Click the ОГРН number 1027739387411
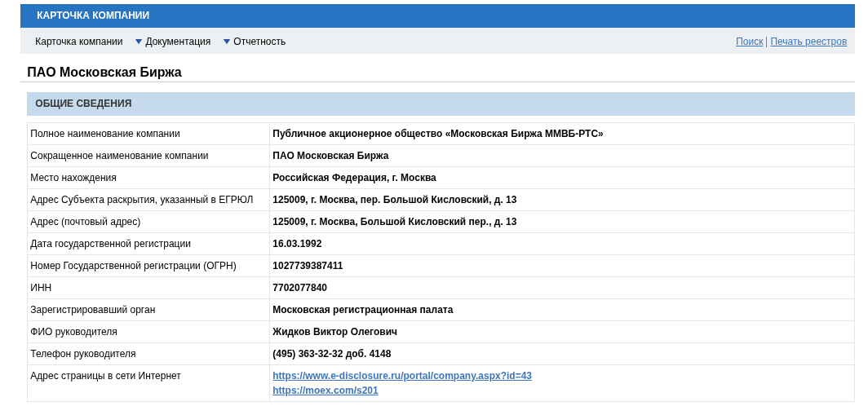Image resolution: width=868 pixels, height=406 pixels. pyautogui.click(x=308, y=266)
